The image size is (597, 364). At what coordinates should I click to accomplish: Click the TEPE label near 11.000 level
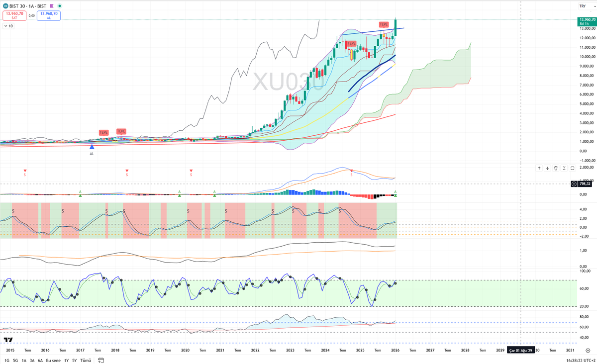[351, 43]
